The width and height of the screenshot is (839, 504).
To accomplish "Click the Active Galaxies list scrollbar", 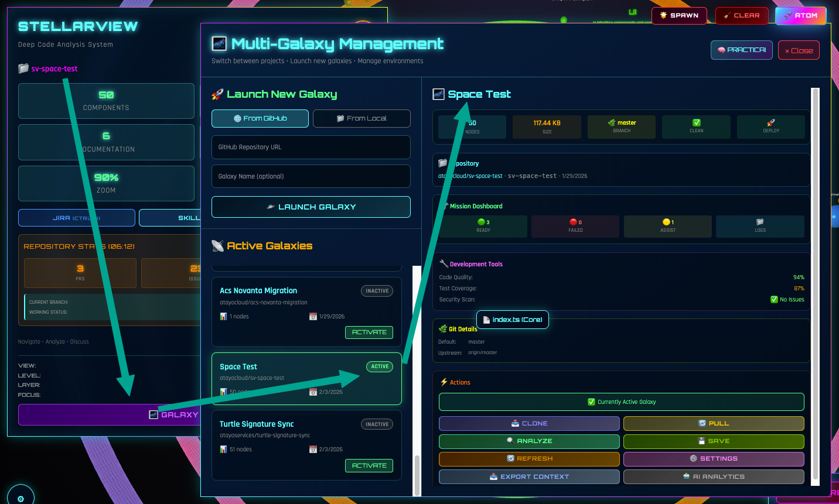I will coord(417,380).
